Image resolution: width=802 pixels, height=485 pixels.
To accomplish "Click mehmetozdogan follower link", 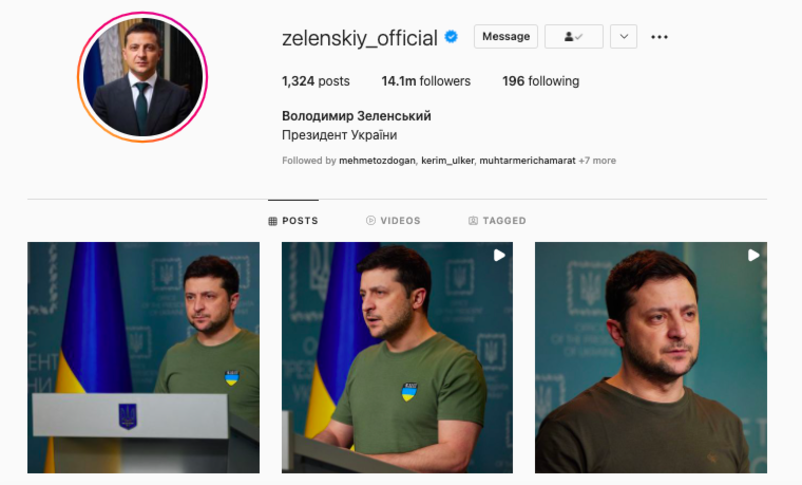I will (377, 161).
